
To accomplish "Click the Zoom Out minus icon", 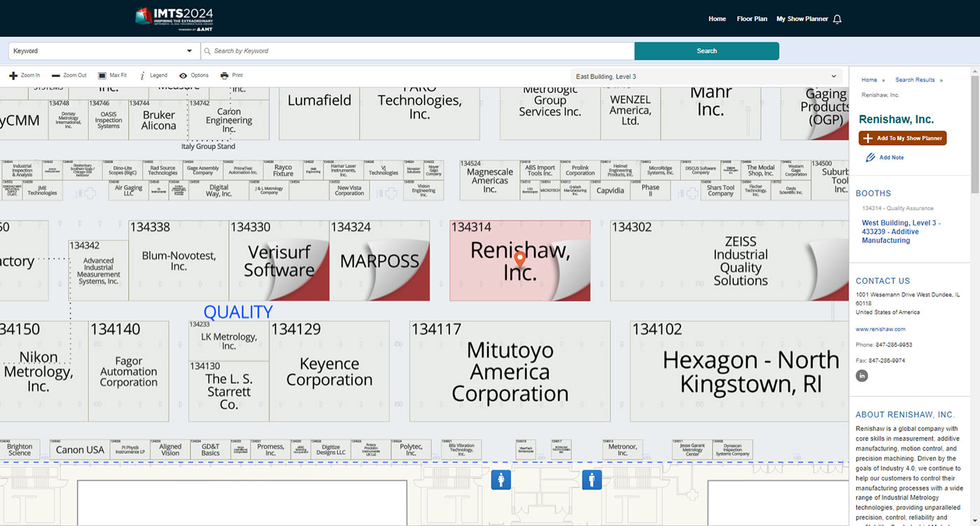I will pyautogui.click(x=56, y=76).
